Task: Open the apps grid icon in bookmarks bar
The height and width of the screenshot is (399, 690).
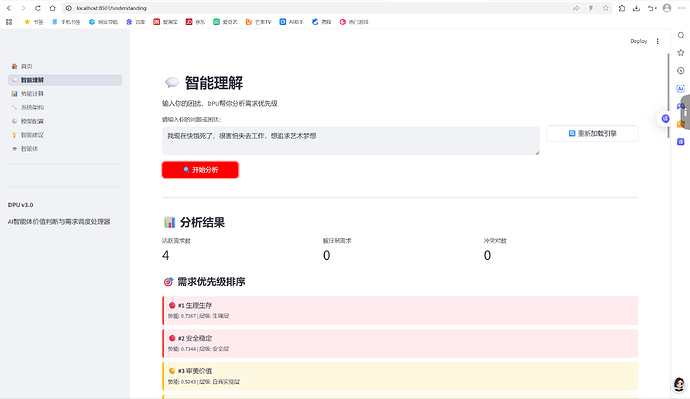Action: pyautogui.click(x=9, y=22)
